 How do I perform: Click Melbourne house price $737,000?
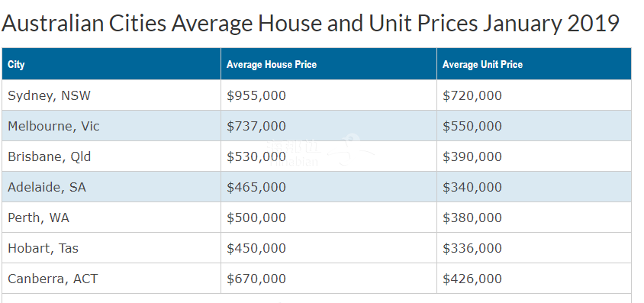256,126
